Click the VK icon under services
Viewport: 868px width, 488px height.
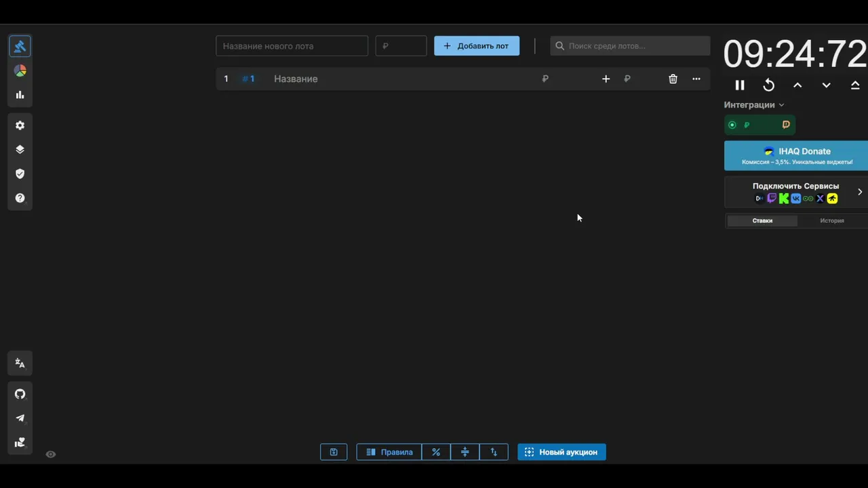point(796,199)
